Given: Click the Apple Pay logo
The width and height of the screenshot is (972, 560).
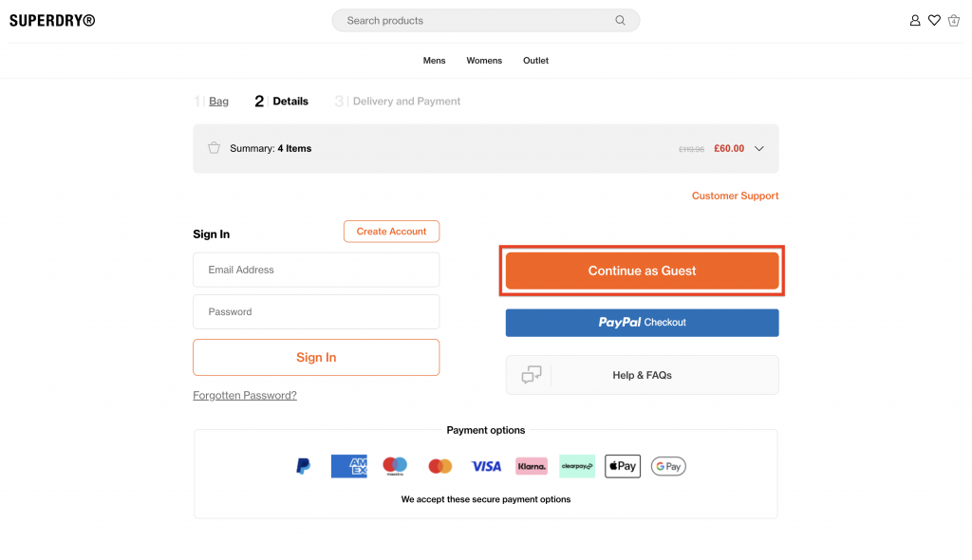Looking at the screenshot, I should 623,466.
